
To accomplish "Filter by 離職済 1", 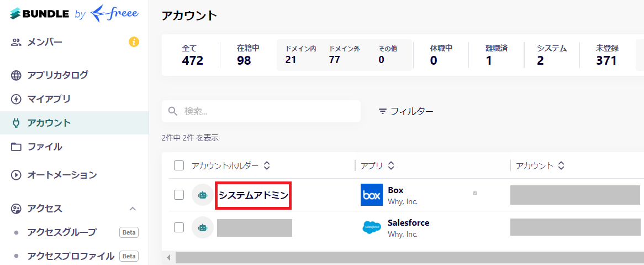I will pyautogui.click(x=497, y=55).
